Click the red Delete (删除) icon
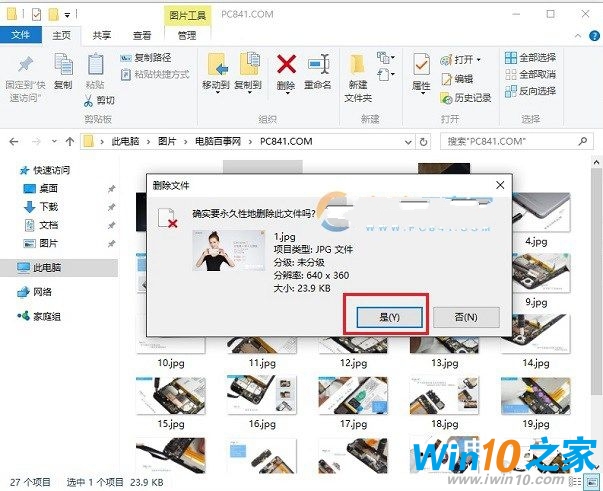The height and width of the screenshot is (491, 603). pyautogui.click(x=286, y=64)
